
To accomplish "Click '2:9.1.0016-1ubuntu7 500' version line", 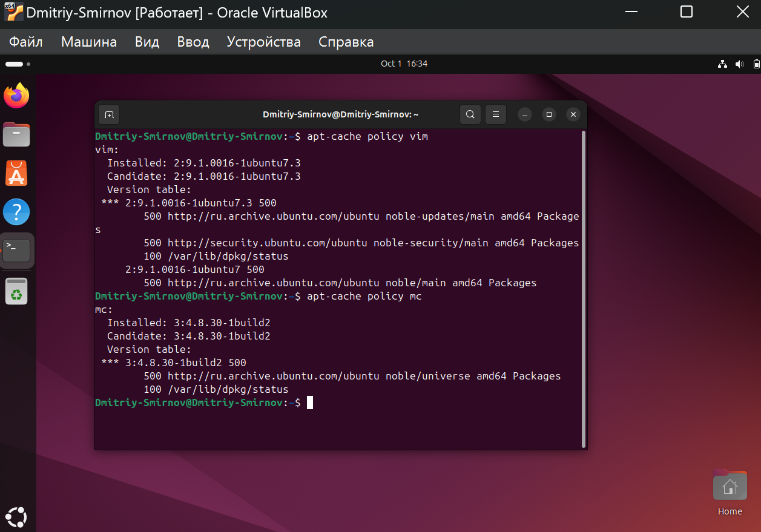I will (195, 269).
